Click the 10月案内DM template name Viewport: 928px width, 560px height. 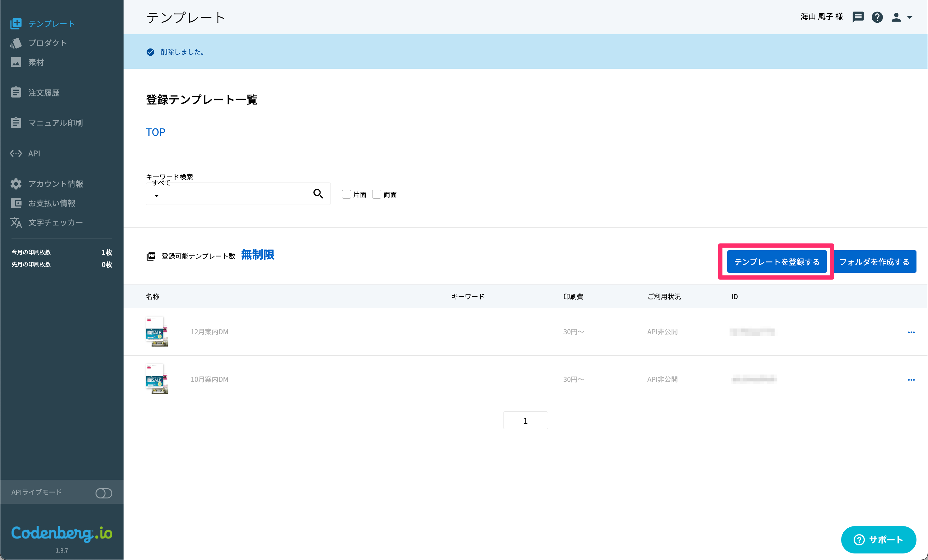pyautogui.click(x=209, y=379)
